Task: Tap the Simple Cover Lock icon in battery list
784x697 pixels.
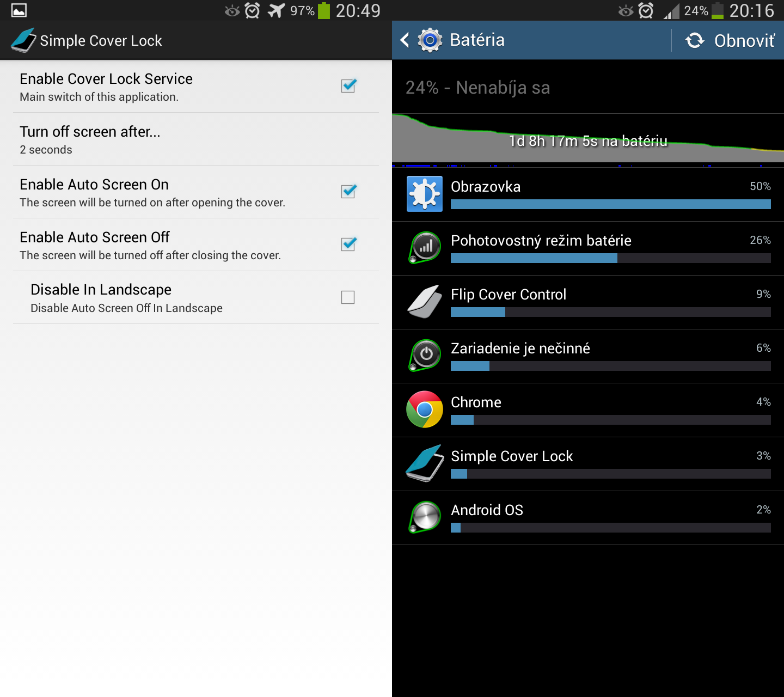Action: tap(425, 463)
